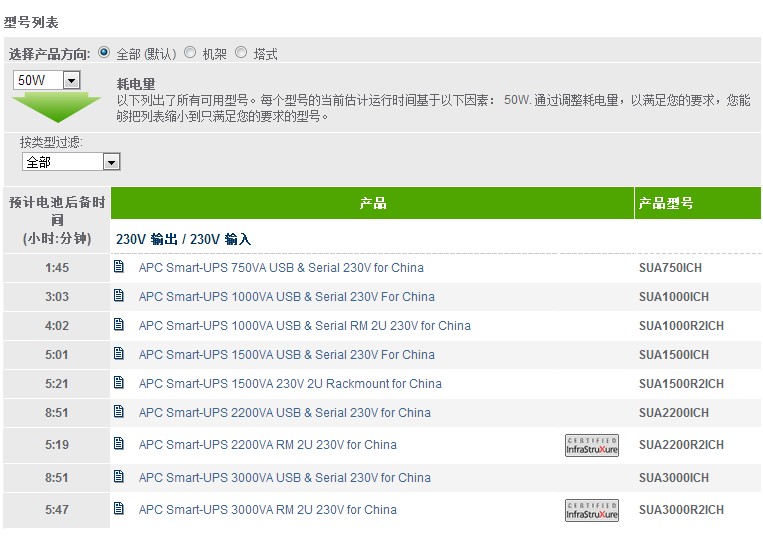Open APC Smart-UPS 1000VA RM 2U link
763x537 pixels.
(305, 325)
